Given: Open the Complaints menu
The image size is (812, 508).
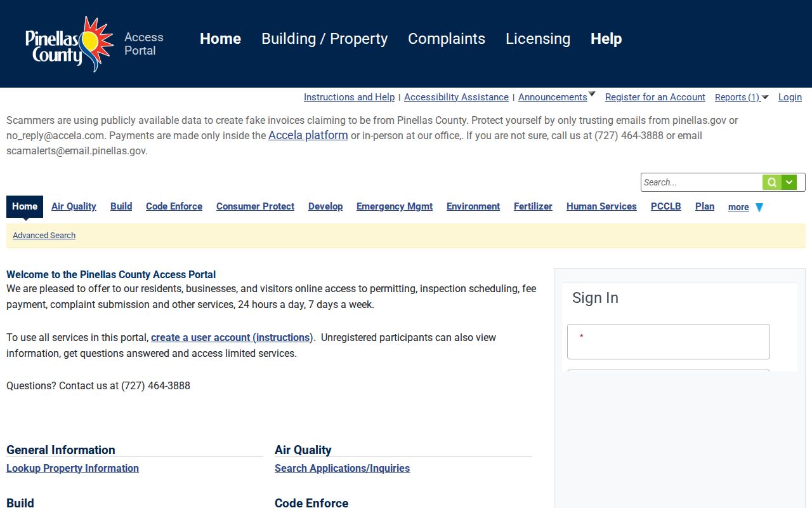Looking at the screenshot, I should [447, 39].
